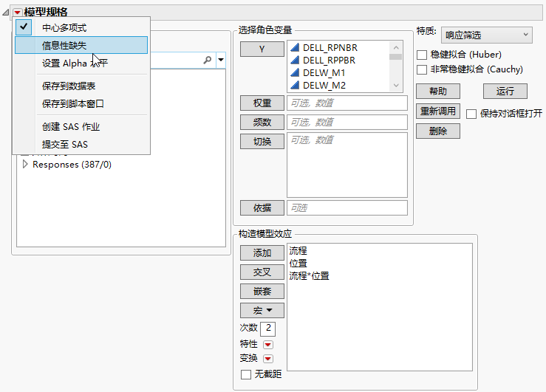Enable 非常稳健拟合 (Cauchy) checkbox

(x=422, y=69)
